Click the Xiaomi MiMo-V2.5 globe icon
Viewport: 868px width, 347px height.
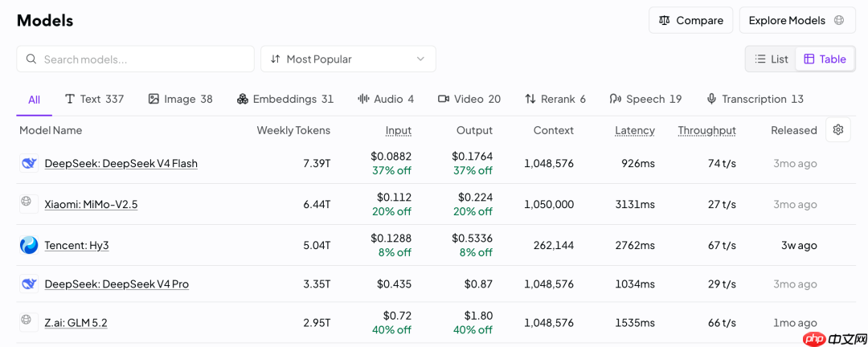[26, 202]
